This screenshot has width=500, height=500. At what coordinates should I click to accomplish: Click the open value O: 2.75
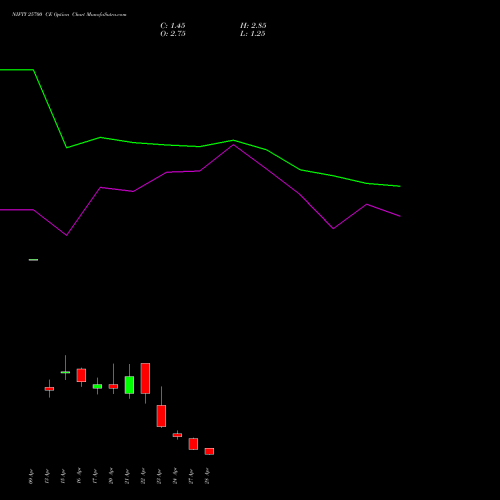[x=173, y=34]
